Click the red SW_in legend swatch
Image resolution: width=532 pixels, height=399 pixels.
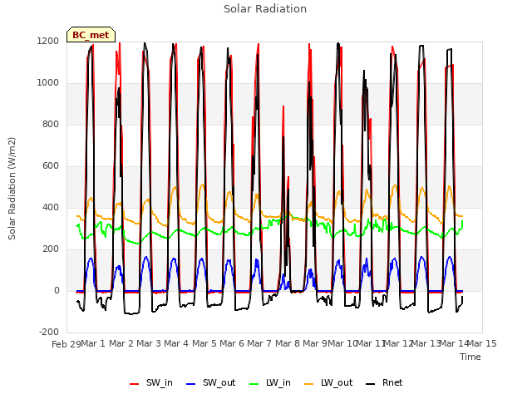(x=135, y=384)
